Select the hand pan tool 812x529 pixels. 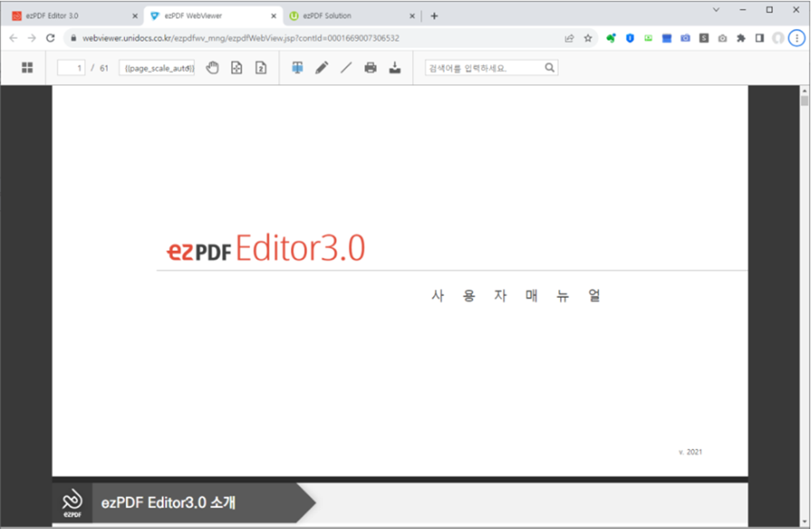tap(213, 68)
